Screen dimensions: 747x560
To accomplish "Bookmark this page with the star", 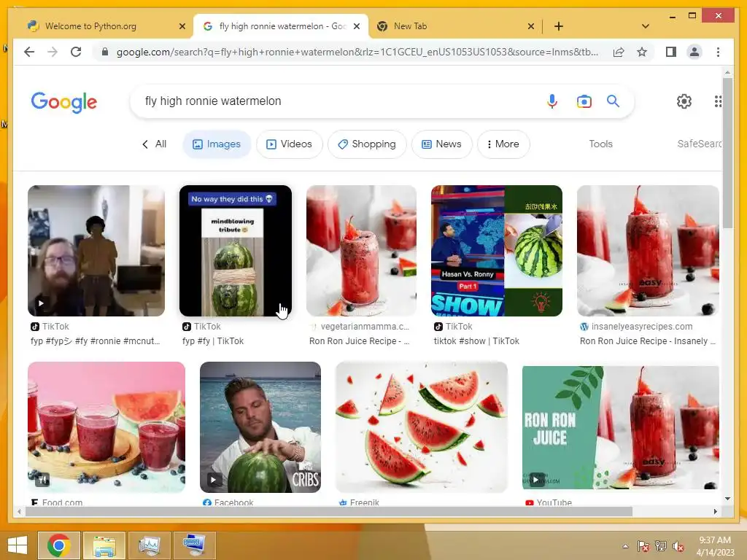I will 642,52.
